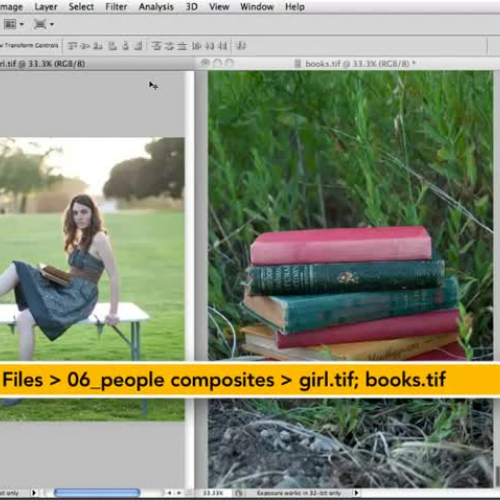Minimize the books.tif window via the middle title button

point(217,63)
